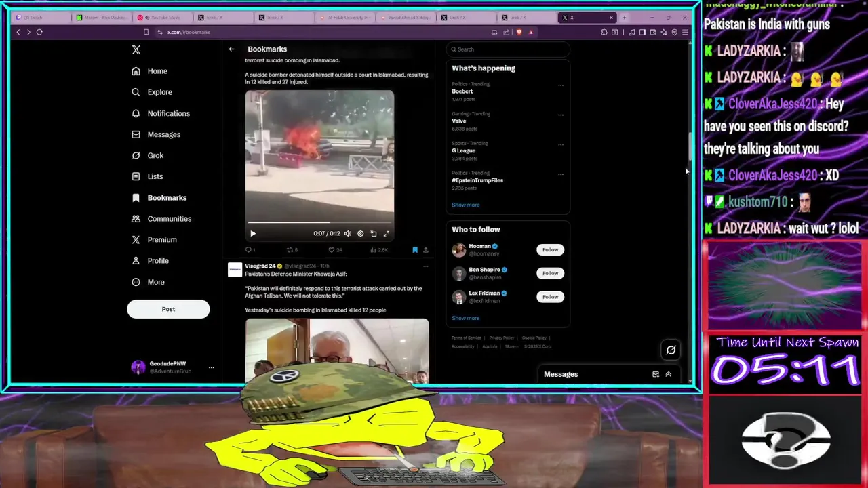The image size is (868, 488).
Task: Switch to the YouTube Music browser tab
Action: tap(163, 18)
